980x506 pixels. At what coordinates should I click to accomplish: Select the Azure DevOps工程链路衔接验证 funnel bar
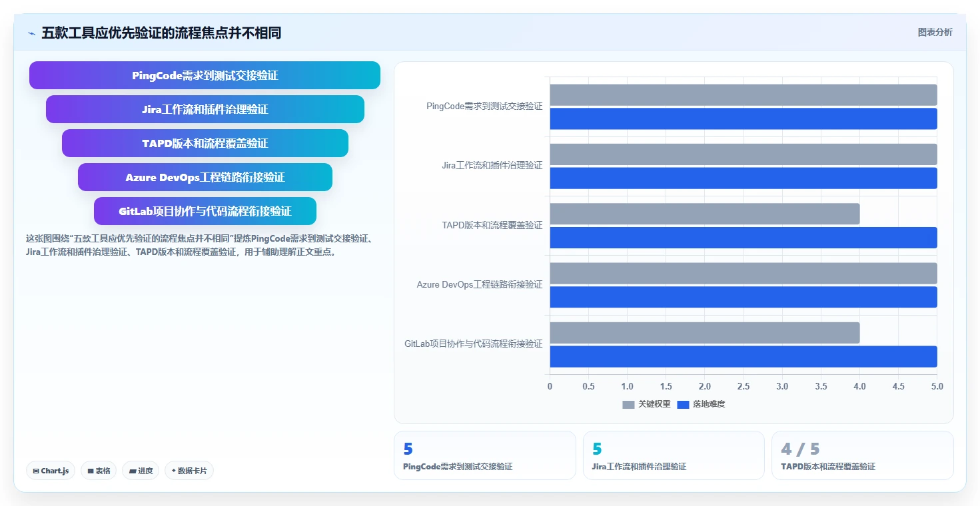[205, 177]
